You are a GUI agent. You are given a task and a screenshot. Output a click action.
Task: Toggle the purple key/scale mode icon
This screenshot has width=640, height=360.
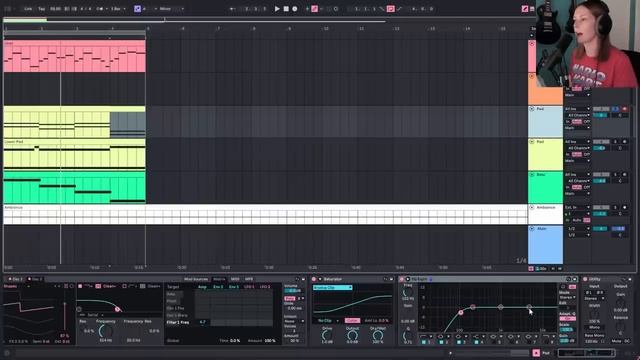138,9
